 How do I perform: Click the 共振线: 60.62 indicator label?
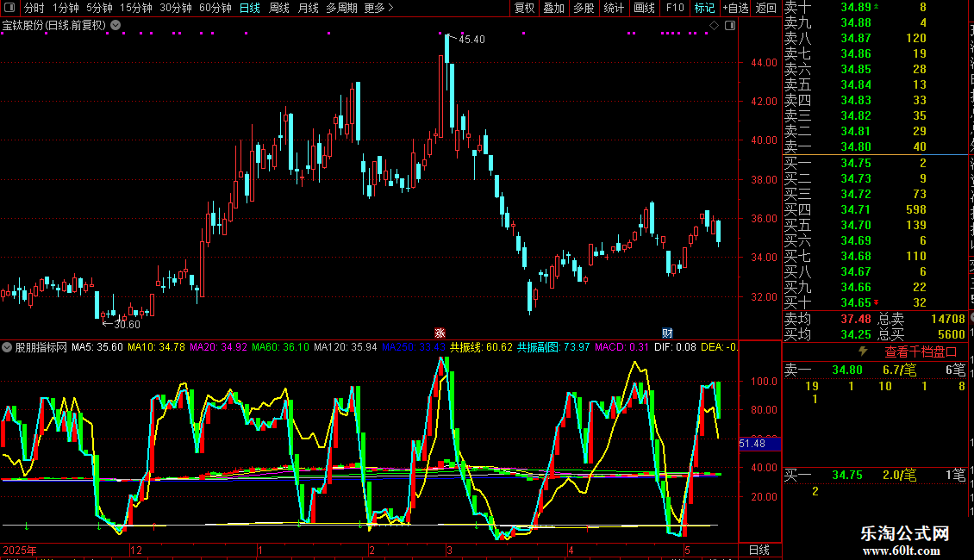pyautogui.click(x=482, y=347)
